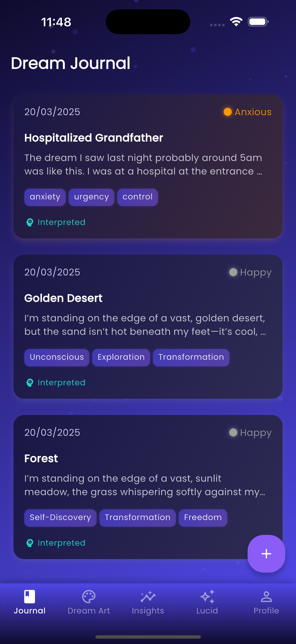Open the Profile person tab
Screen dimensions: 296x644
click(266, 597)
